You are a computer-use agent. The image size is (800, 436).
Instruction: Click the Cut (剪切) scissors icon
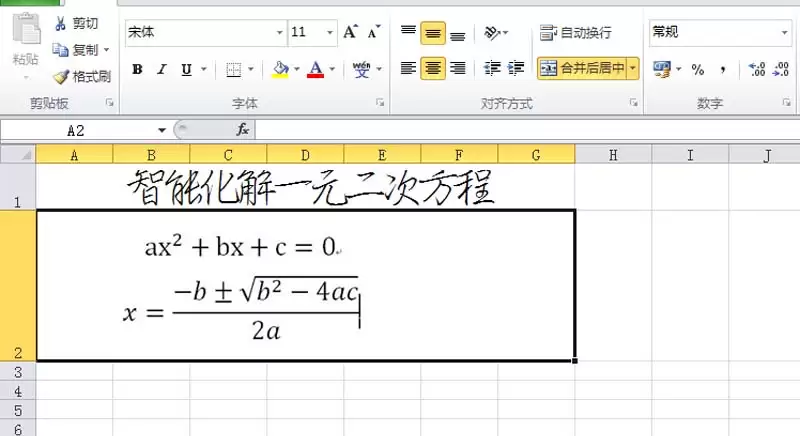point(61,23)
